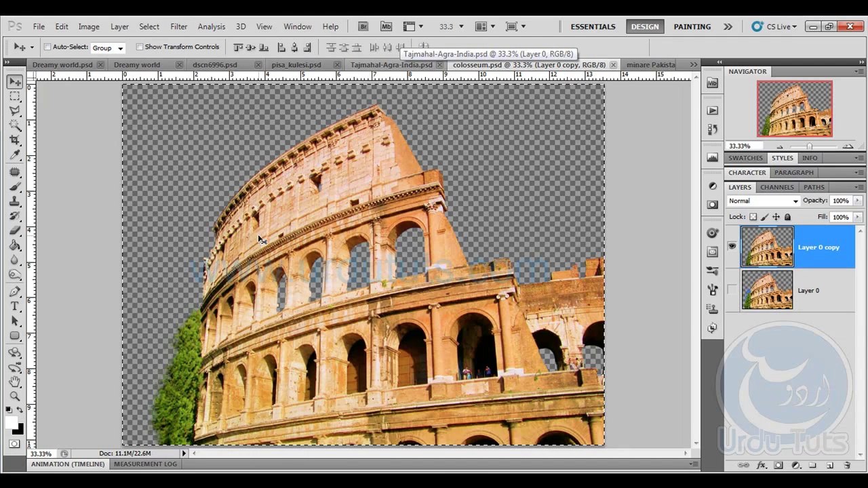Open the layer Fill slider arrow

point(857,217)
